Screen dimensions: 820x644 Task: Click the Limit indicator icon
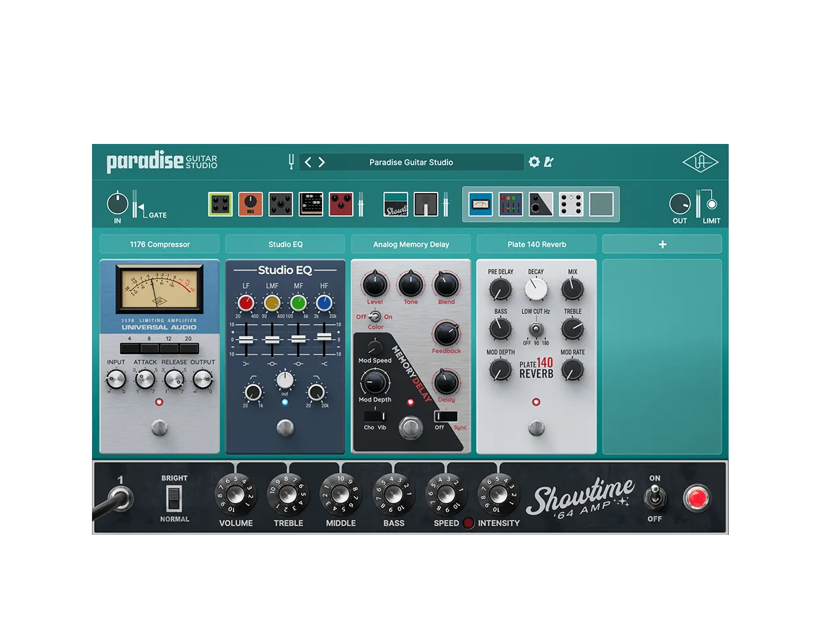point(712,204)
